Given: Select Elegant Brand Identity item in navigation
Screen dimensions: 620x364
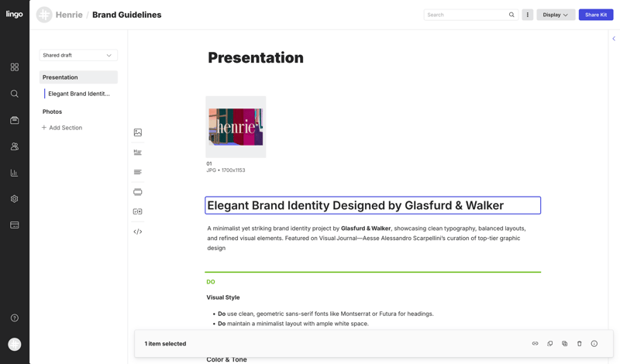Looking at the screenshot, I should (79, 94).
